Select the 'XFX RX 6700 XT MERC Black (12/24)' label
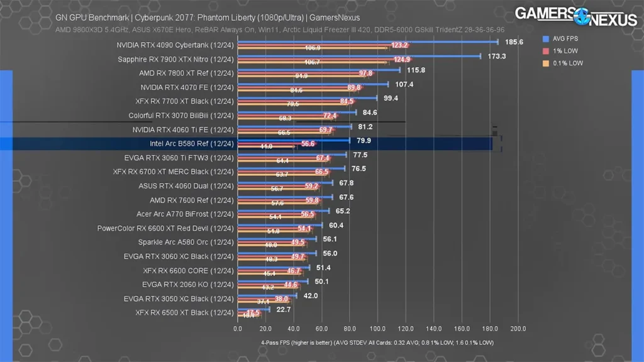Image resolution: width=644 pixels, height=362 pixels. (x=174, y=172)
